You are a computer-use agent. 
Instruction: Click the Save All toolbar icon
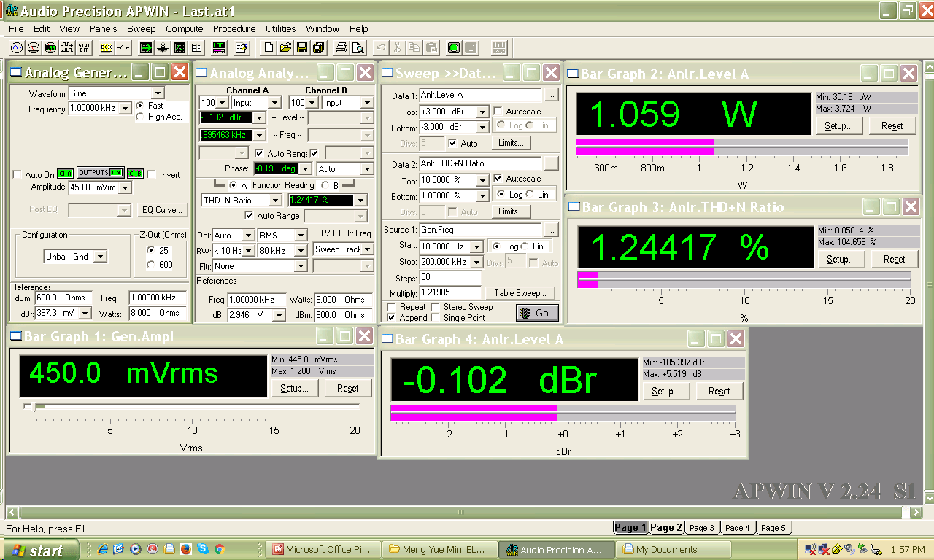pyautogui.click(x=319, y=47)
